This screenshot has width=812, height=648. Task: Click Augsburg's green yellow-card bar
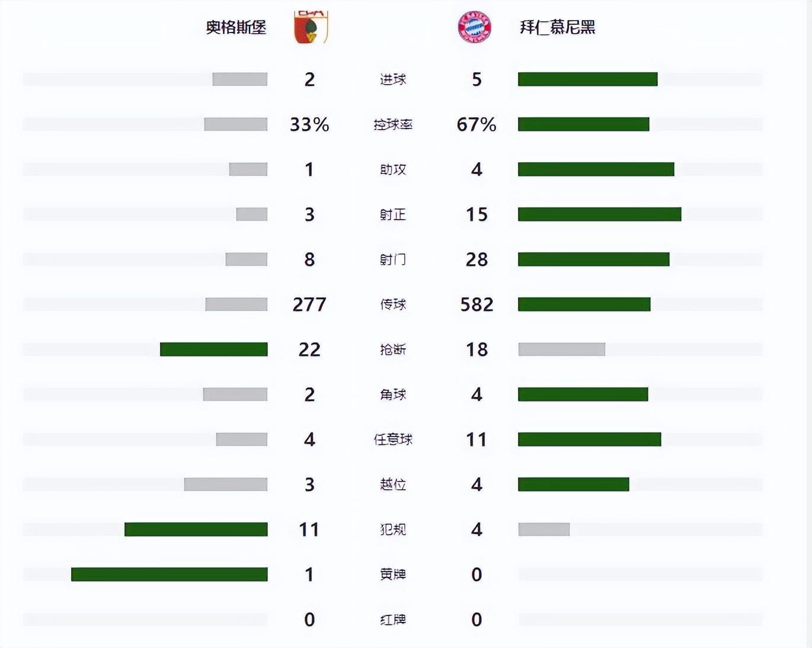tap(169, 575)
